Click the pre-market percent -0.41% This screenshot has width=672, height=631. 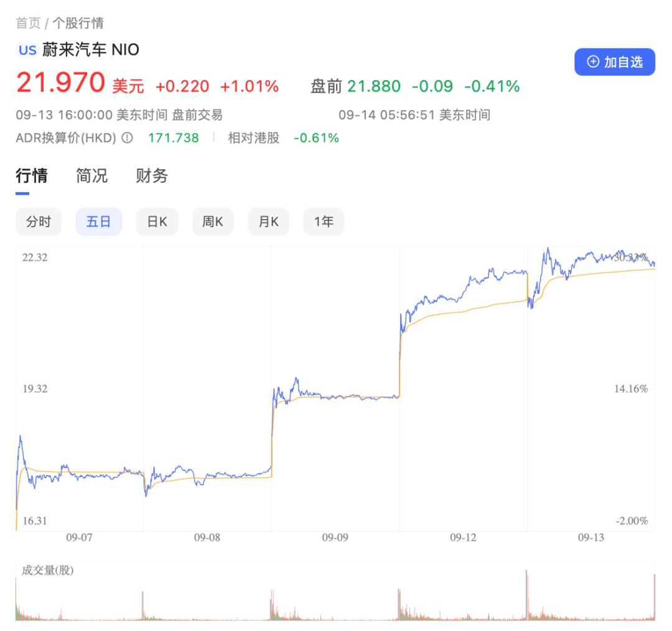pyautogui.click(x=492, y=86)
